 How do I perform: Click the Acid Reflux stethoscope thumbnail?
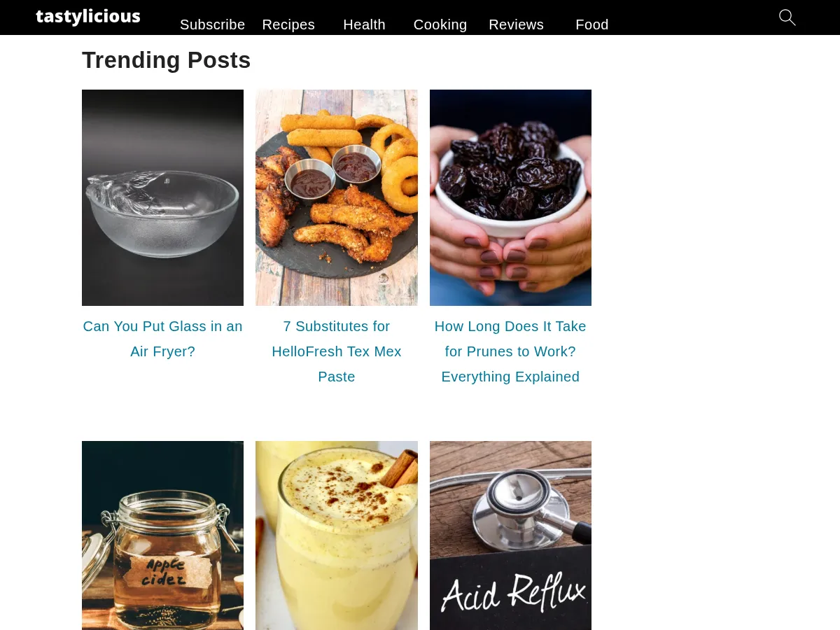pyautogui.click(x=510, y=535)
